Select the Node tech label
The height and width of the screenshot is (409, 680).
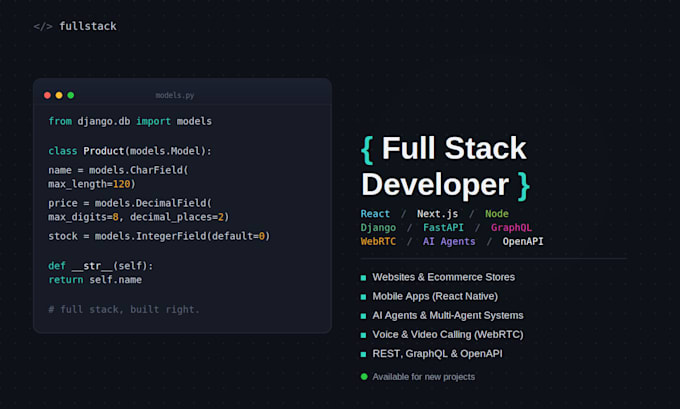(x=497, y=214)
